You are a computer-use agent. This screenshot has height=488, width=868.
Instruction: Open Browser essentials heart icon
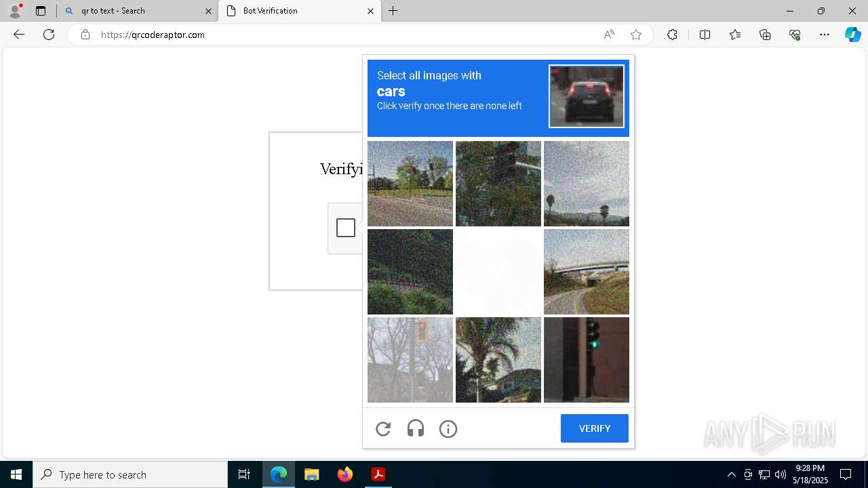pos(795,35)
